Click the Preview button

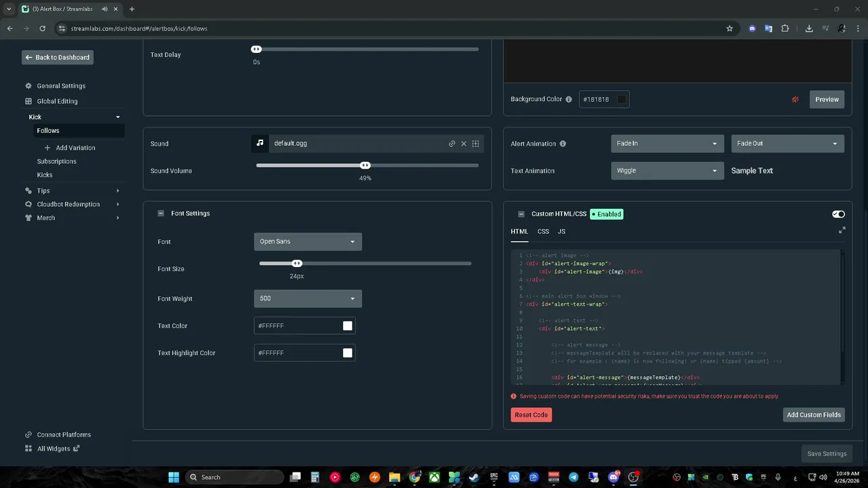tap(827, 100)
